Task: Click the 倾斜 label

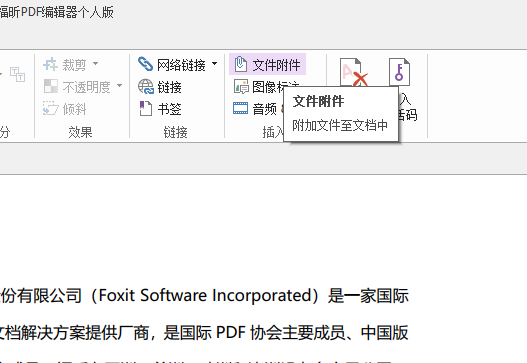Action: [x=74, y=109]
